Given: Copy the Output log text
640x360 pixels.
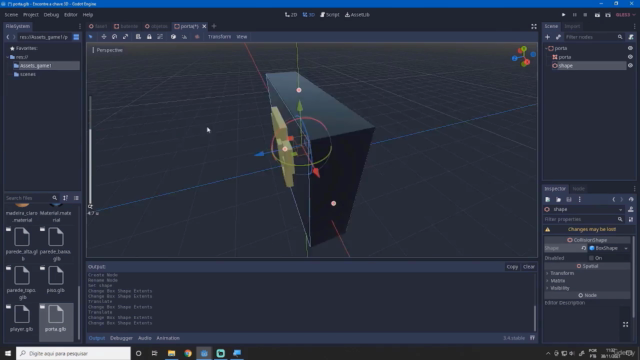Looking at the screenshot, I should [x=512, y=267].
